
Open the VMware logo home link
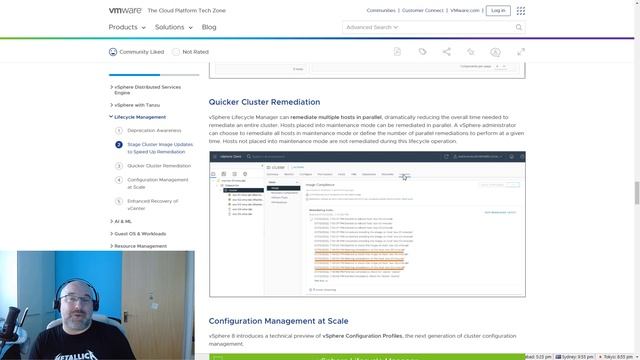[125, 10]
